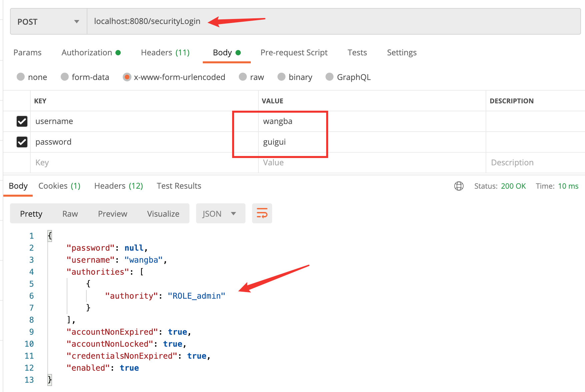The image size is (585, 392).
Task: Select the GraphQL body option
Action: (330, 77)
